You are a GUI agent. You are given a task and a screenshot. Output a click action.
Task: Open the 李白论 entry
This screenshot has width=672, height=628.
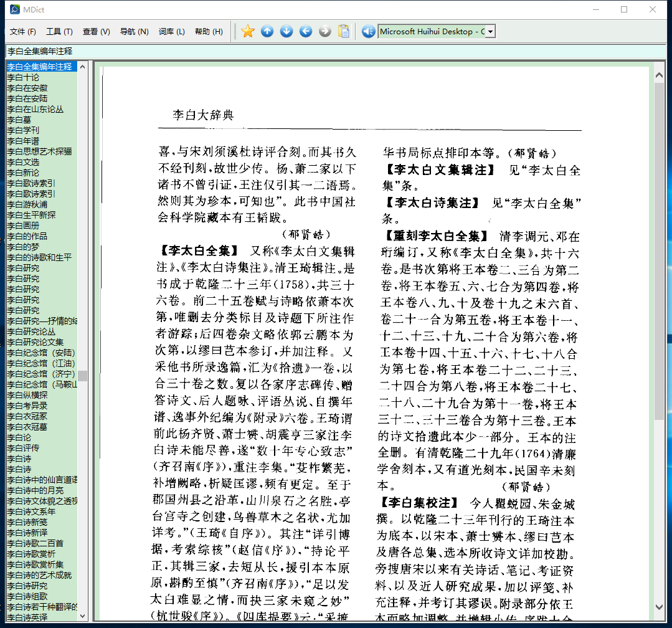pos(19,437)
